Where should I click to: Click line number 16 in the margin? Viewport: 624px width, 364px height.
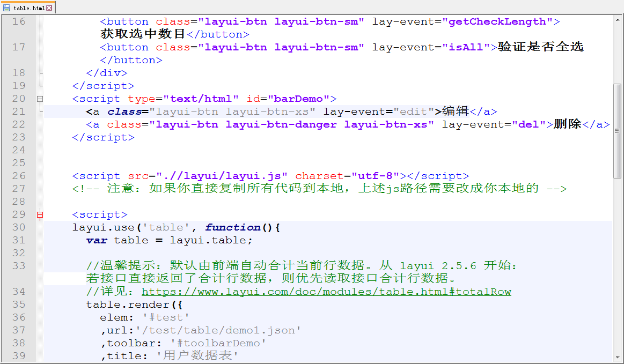coord(19,21)
